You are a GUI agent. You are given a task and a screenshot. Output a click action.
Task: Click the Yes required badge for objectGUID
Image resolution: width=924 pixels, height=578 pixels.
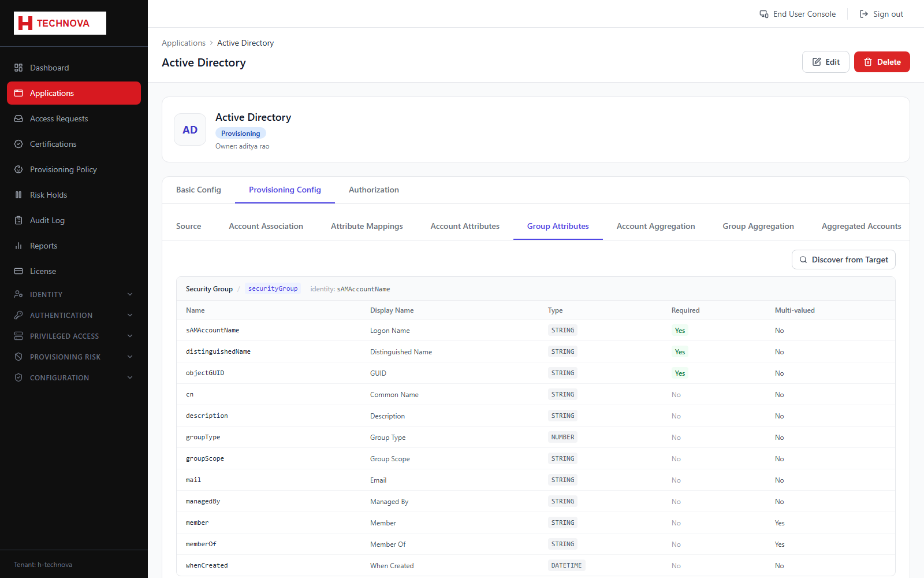[680, 373]
